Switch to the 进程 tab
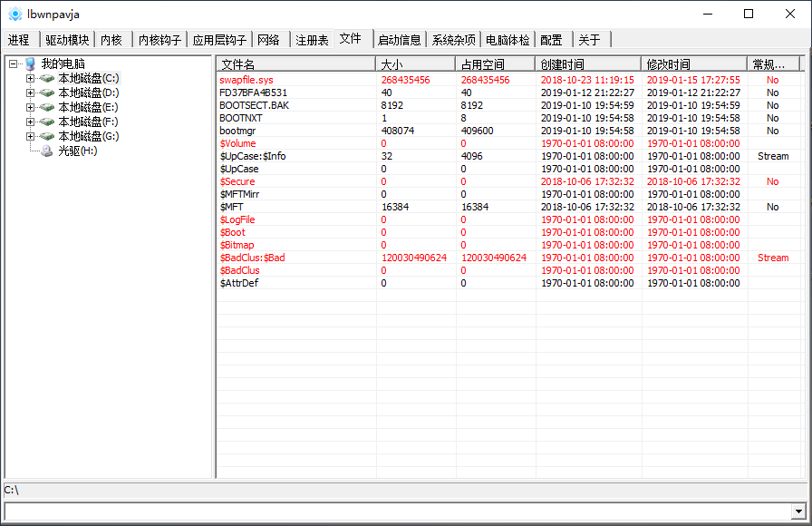This screenshot has width=812, height=526. pos(19,40)
